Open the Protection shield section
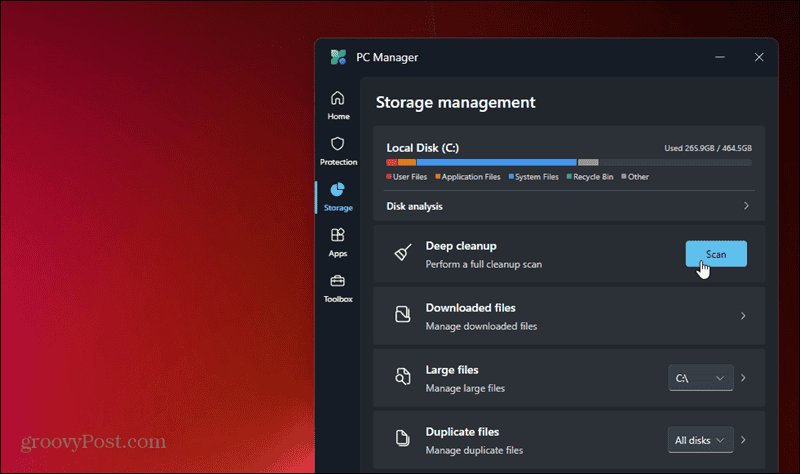Image resolution: width=800 pixels, height=474 pixels. pyautogui.click(x=338, y=151)
